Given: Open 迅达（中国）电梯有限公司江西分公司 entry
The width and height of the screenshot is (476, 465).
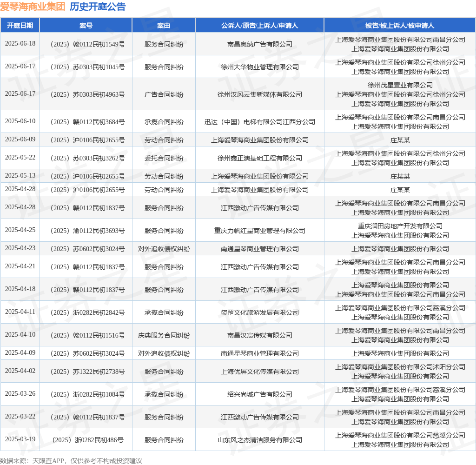Looking at the screenshot, I should [260, 122].
